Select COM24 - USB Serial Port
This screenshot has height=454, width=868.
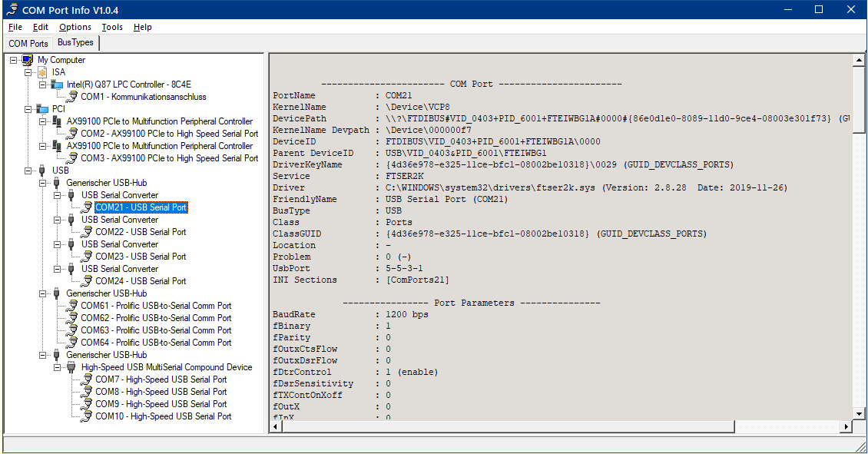tap(141, 281)
